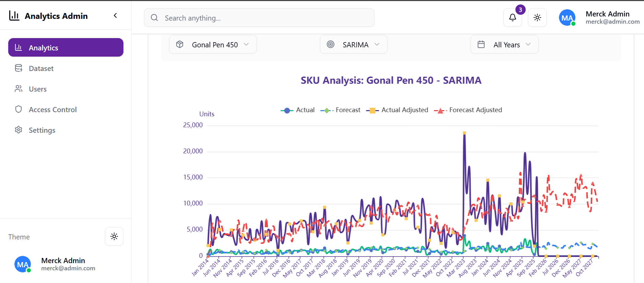
Task: Click the MA avatar in top header
Action: coord(567,17)
